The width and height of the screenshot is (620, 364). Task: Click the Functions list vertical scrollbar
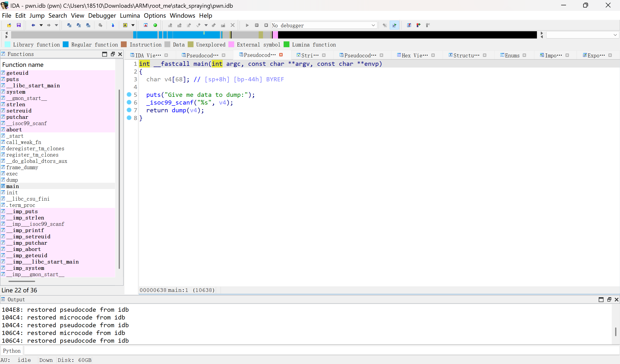click(x=119, y=179)
